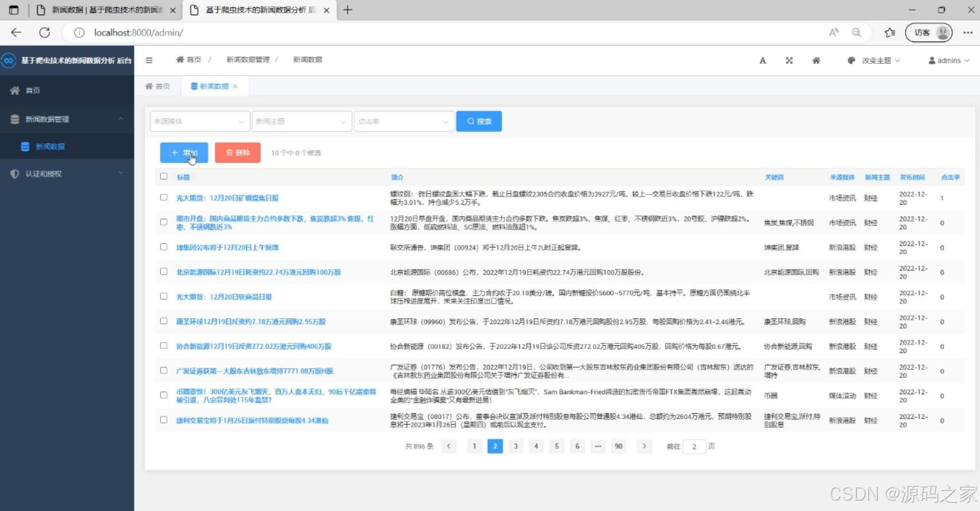
Task: Go to previous page with left arrow
Action: click(x=449, y=446)
